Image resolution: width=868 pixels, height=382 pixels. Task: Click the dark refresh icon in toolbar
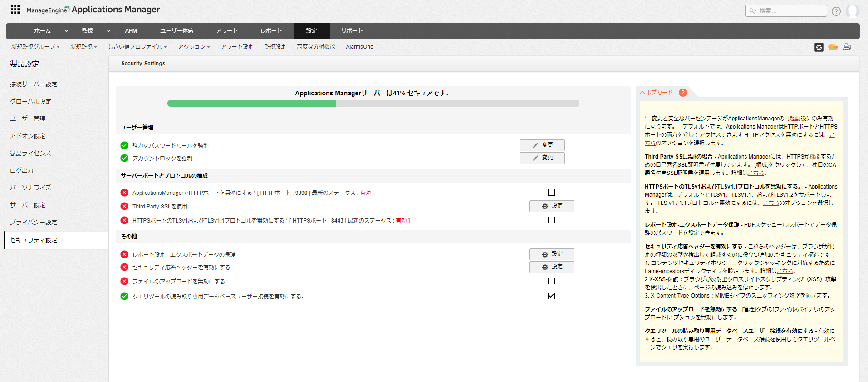(x=819, y=47)
